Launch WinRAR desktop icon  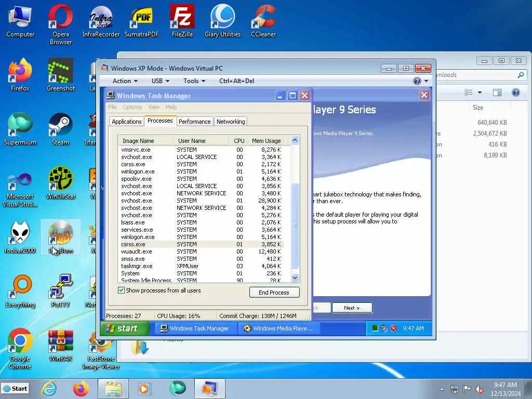(61, 345)
